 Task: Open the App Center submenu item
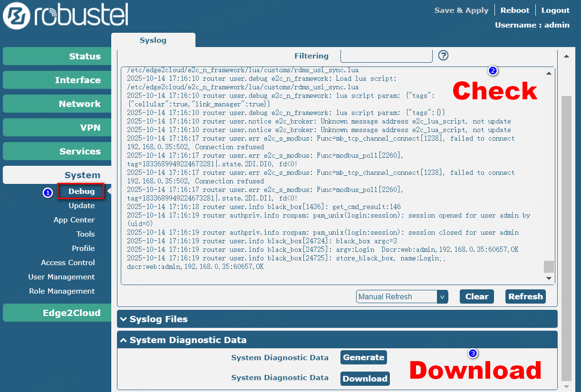[x=74, y=220]
